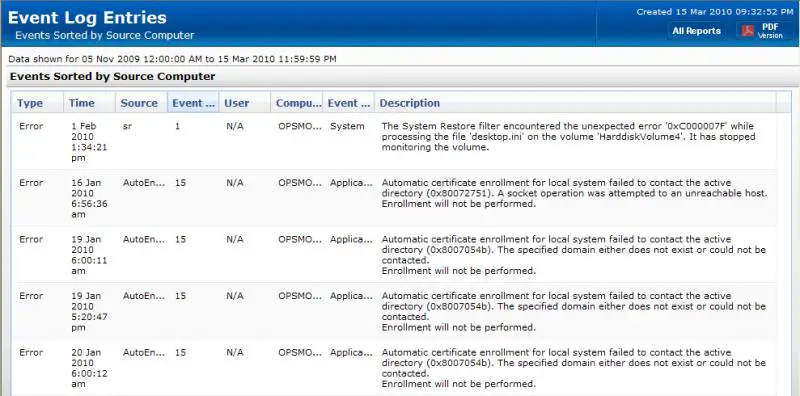Click the 'OPSMO...' computer cell in the sr row
Viewport: 800px width, 396px height.
coord(300,126)
